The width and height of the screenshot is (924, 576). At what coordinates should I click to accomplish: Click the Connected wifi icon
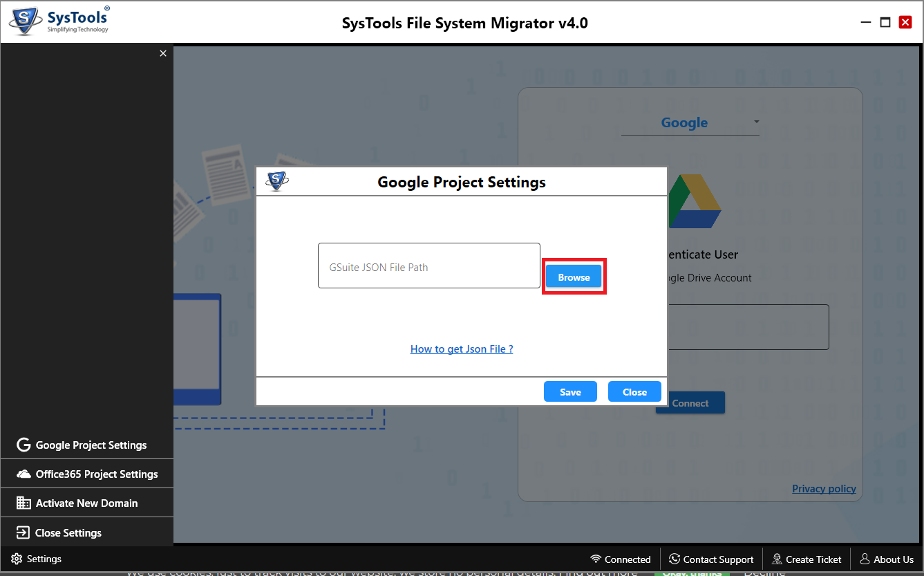[x=596, y=559]
